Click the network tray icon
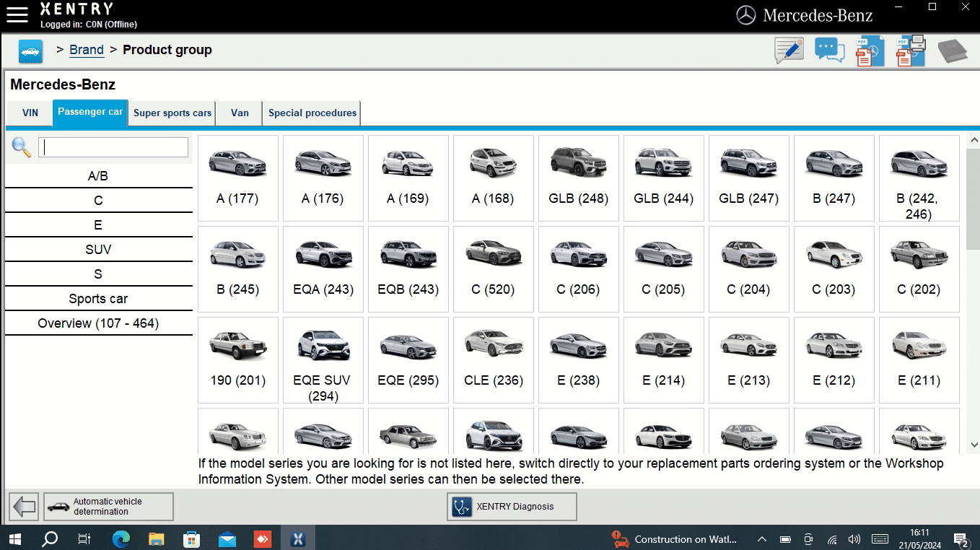The height and width of the screenshot is (550, 980). coord(831,538)
